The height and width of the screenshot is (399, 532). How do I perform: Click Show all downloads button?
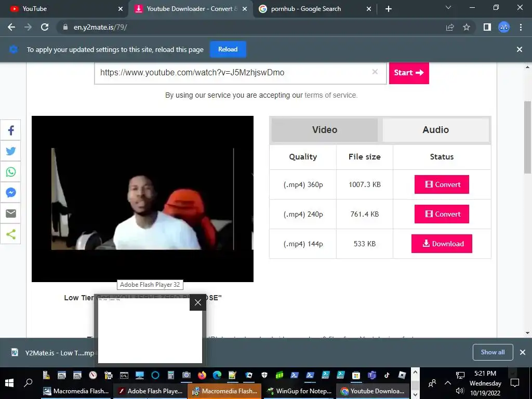pos(493,352)
